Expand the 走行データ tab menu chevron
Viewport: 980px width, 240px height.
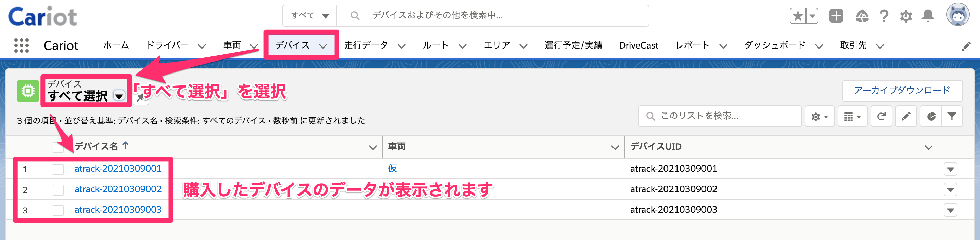(401, 46)
